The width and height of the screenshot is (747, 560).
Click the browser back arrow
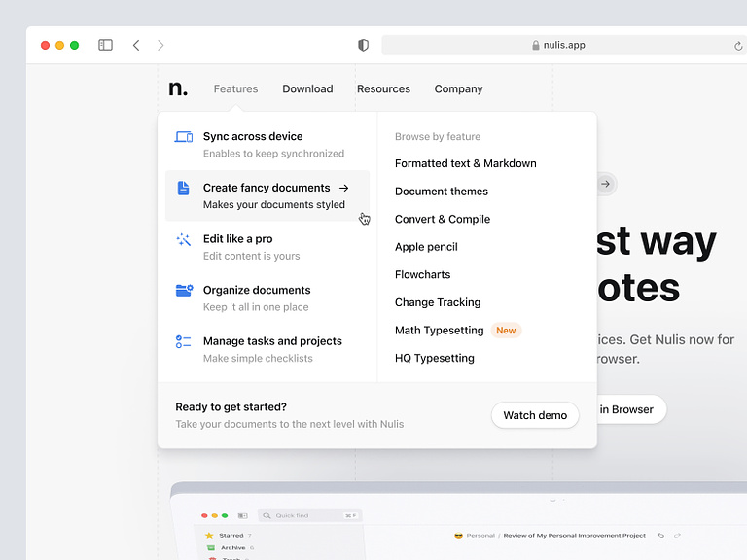pyautogui.click(x=136, y=45)
